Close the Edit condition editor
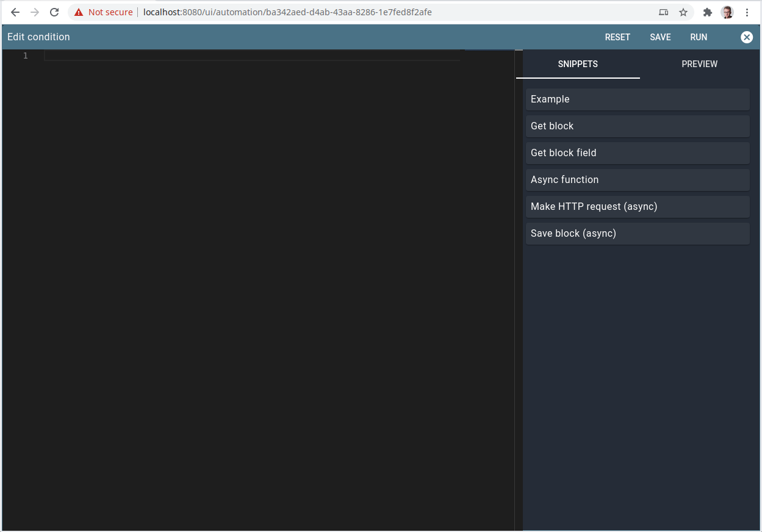The width and height of the screenshot is (762, 532). coord(747,37)
